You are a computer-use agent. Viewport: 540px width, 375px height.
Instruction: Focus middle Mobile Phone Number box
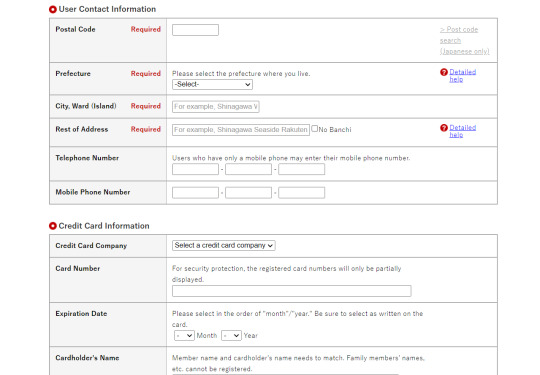[248, 193]
